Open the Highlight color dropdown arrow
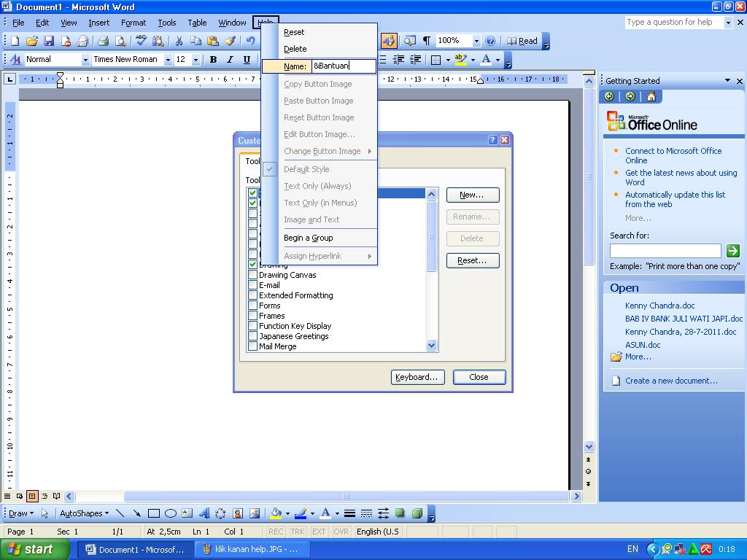The image size is (747, 560). pos(473,60)
